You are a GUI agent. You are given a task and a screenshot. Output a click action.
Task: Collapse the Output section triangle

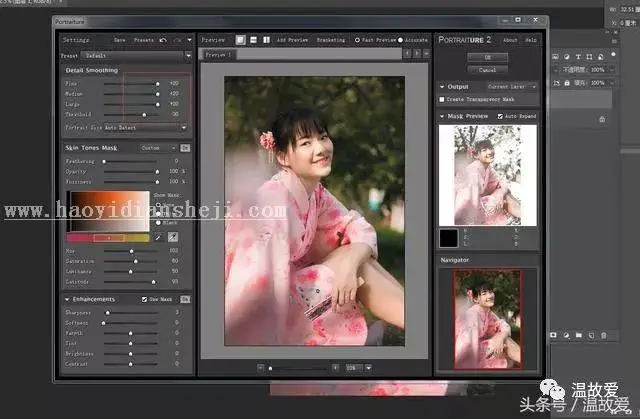point(442,87)
